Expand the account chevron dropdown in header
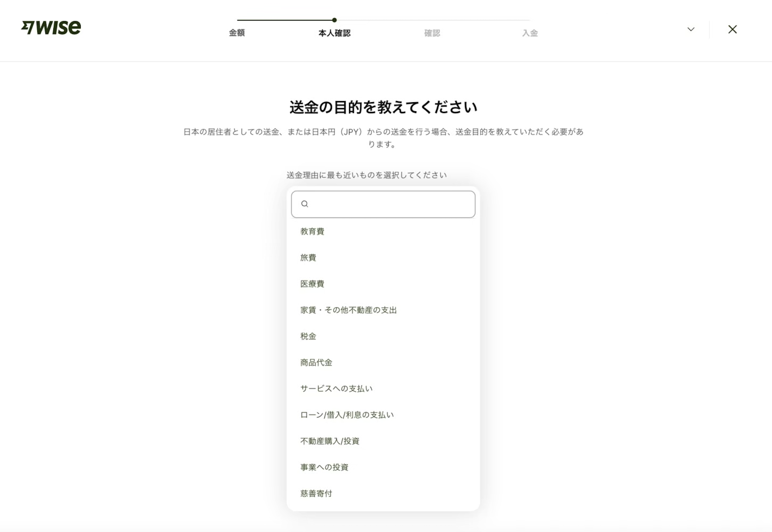 (691, 30)
